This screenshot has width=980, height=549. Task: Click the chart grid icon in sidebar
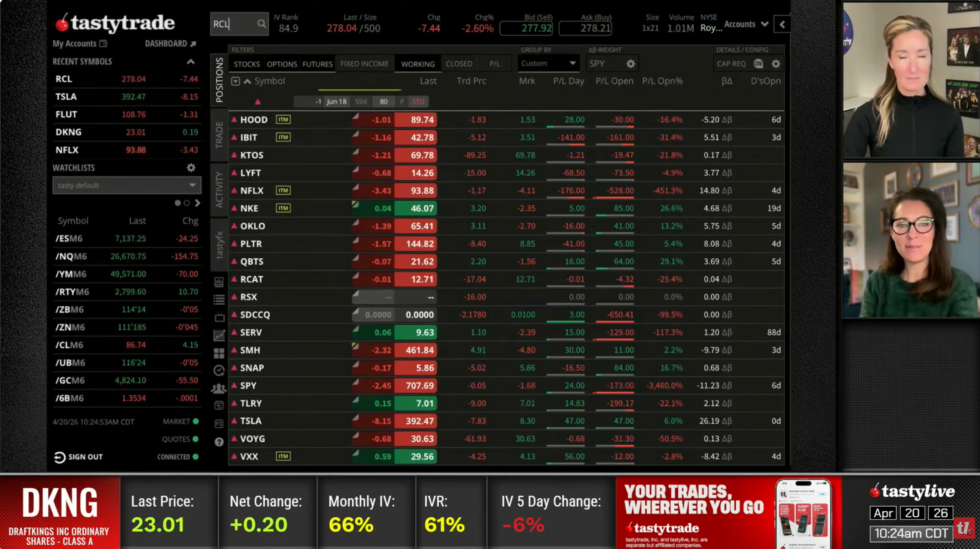click(219, 335)
